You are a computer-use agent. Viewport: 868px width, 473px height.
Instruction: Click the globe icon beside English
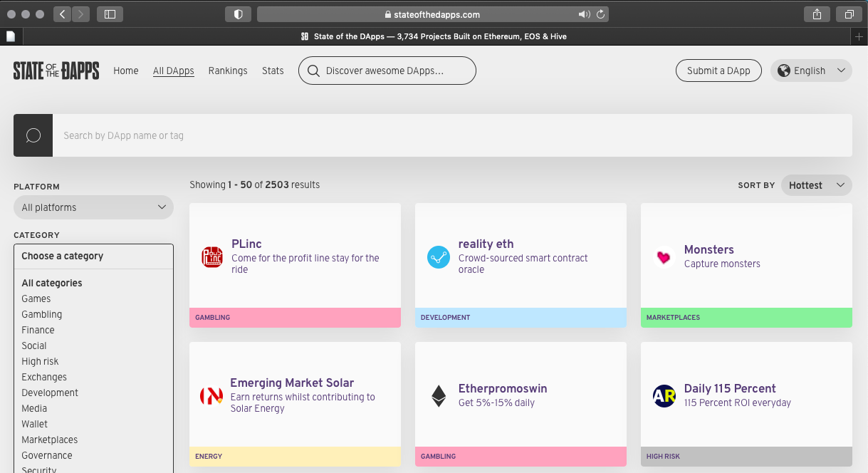[x=784, y=71]
